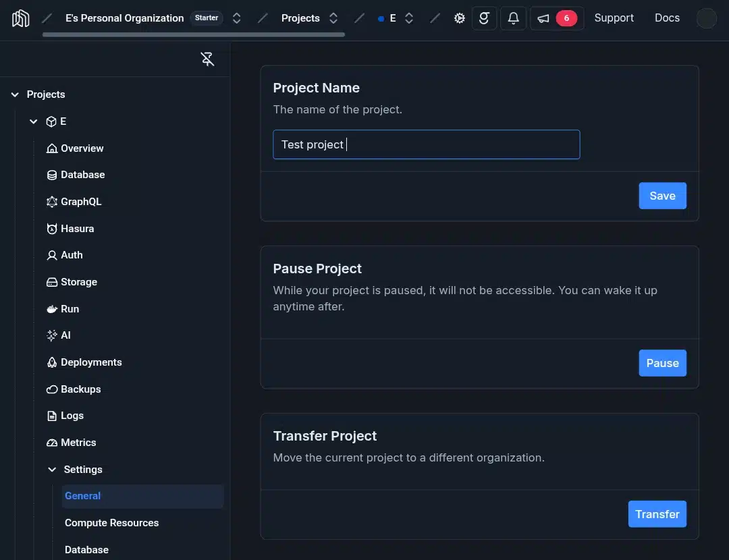
Task: Open Database settings under Settings
Action: pyautogui.click(x=86, y=550)
